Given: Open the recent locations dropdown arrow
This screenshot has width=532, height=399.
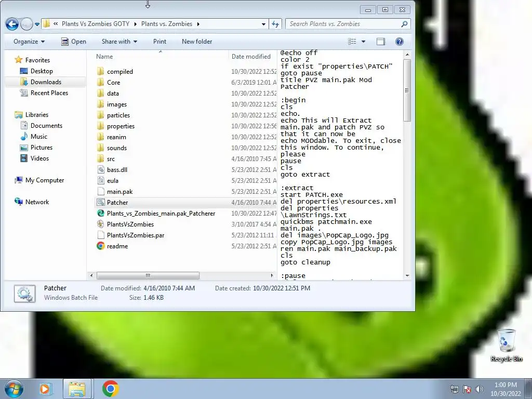Looking at the screenshot, I should pyautogui.click(x=37, y=24).
